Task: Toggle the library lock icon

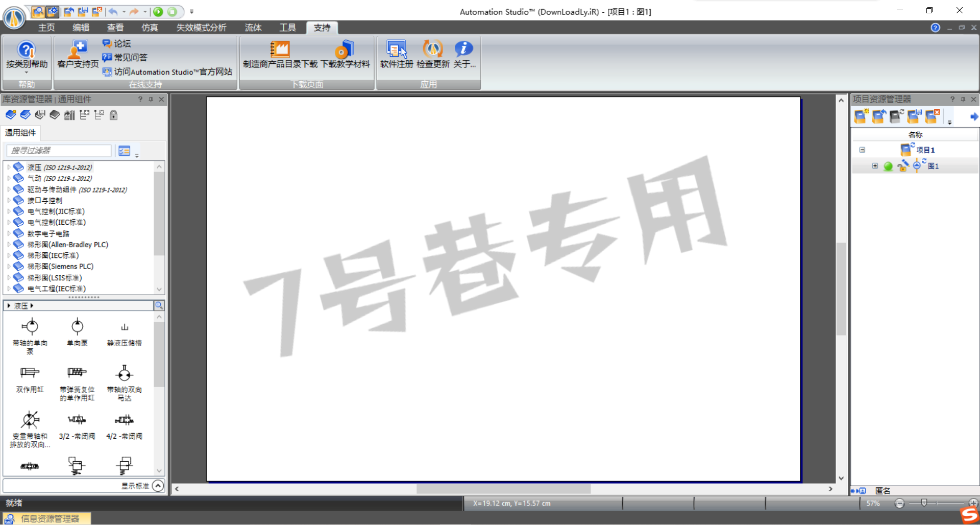Action: [113, 115]
